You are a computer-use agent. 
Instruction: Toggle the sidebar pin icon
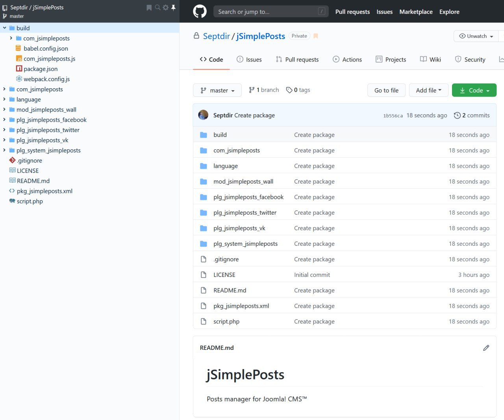point(173,7)
